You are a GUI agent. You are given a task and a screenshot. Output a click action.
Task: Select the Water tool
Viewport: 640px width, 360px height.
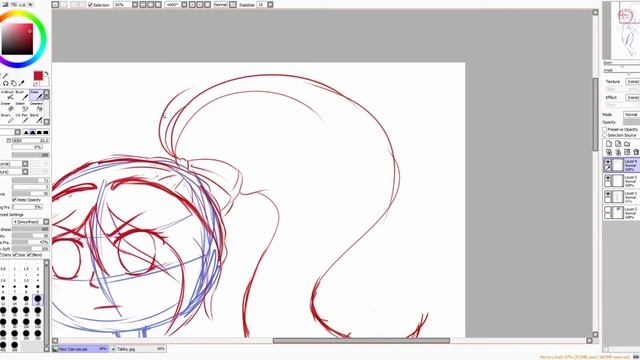[36, 95]
